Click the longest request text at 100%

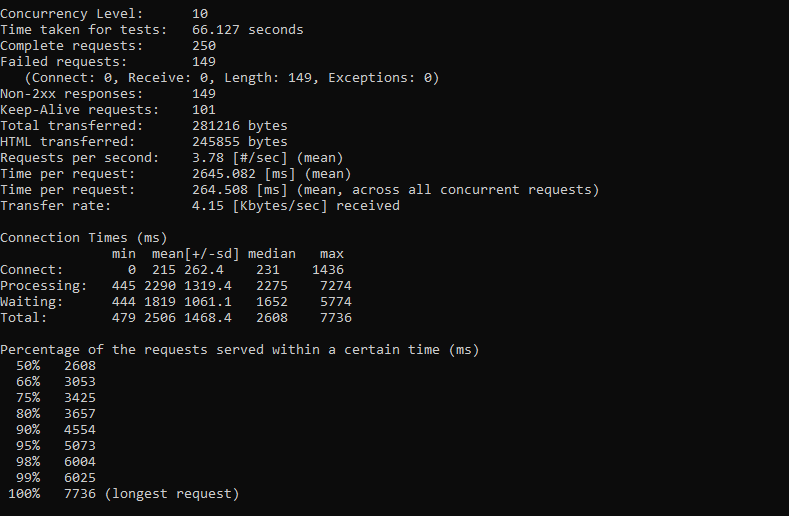[x=172, y=494]
